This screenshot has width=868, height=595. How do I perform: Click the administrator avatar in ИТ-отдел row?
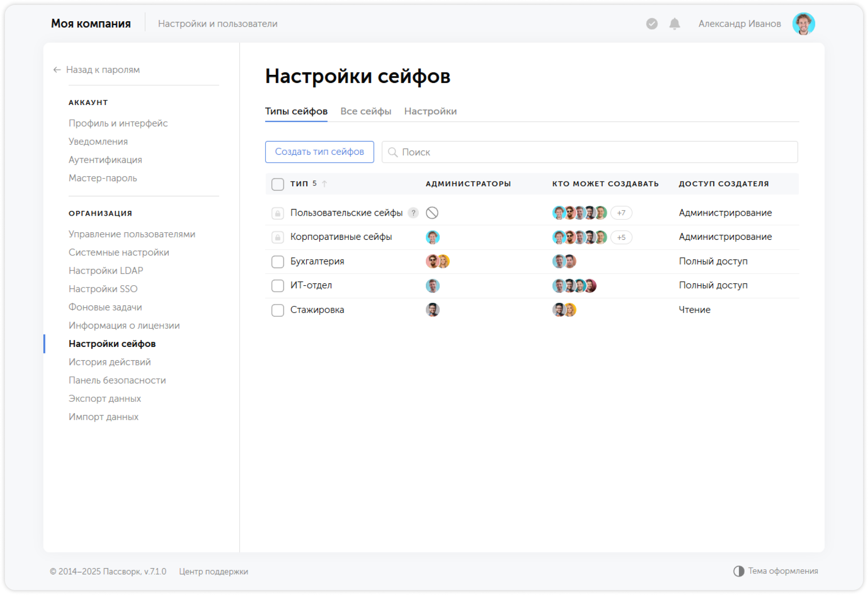433,286
